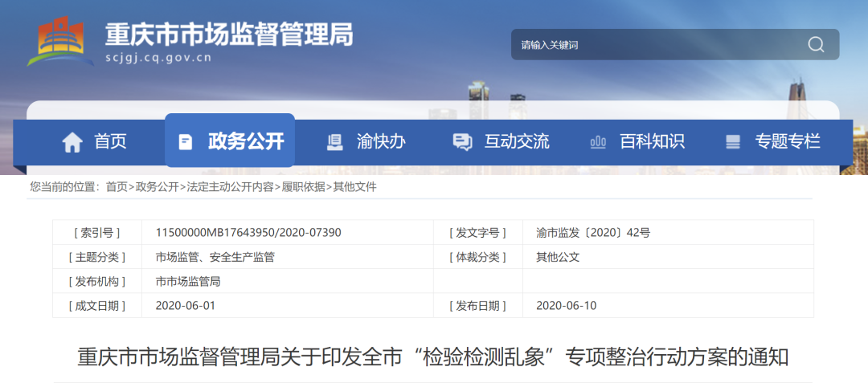The image size is (868, 383).
Task: Open the 专题专栏 section
Action: [787, 142]
